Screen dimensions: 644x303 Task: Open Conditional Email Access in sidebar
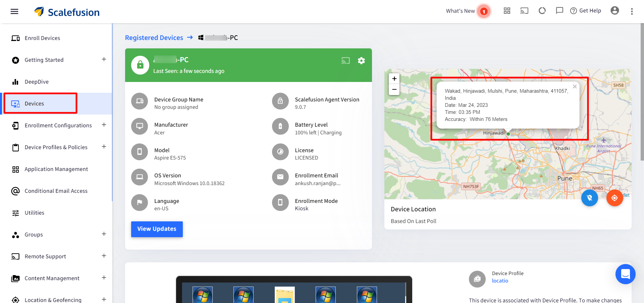[x=56, y=191]
